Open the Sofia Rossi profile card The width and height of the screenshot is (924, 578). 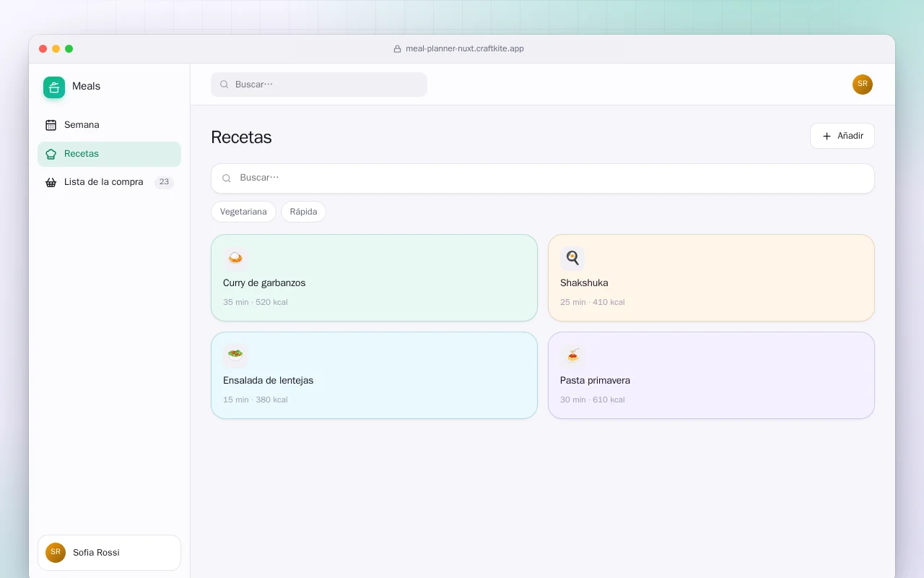pyautogui.click(x=109, y=553)
